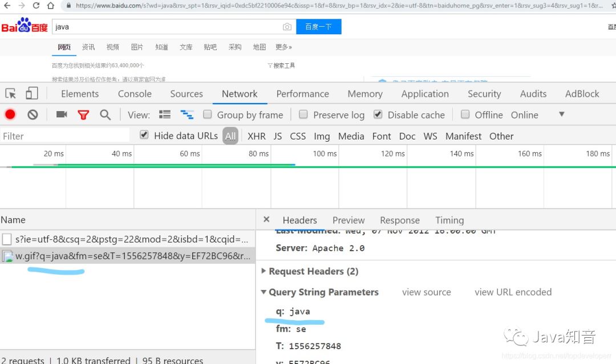Select the s?ie=utf-8&csq=2 request row
The width and height of the screenshot is (616, 364).
pyautogui.click(x=128, y=239)
